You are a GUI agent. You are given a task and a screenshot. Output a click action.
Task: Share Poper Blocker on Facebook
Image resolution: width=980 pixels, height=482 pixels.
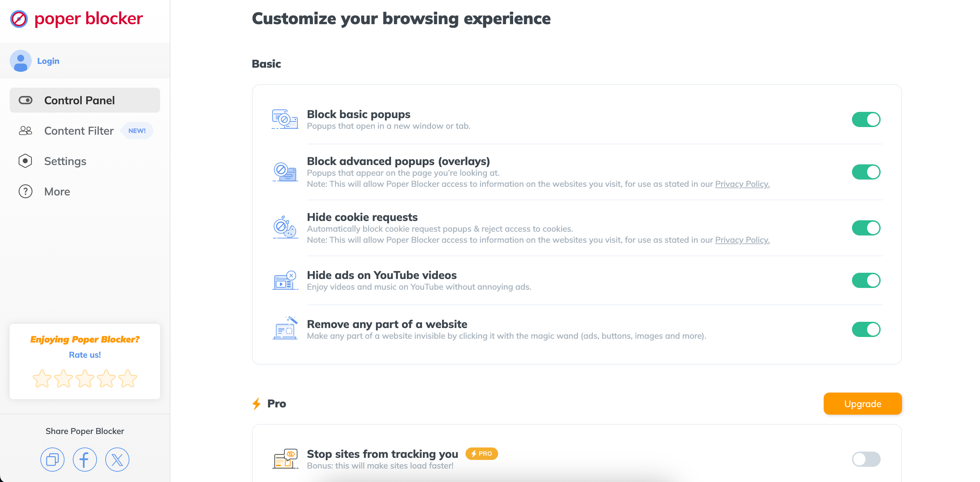pos(85,460)
